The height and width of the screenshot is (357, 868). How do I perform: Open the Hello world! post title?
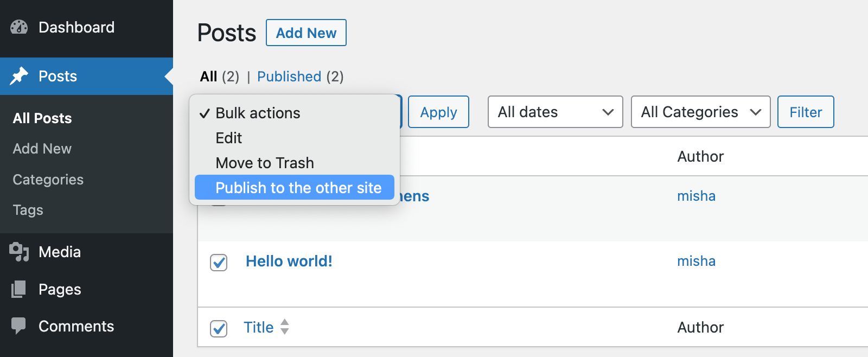click(x=289, y=261)
